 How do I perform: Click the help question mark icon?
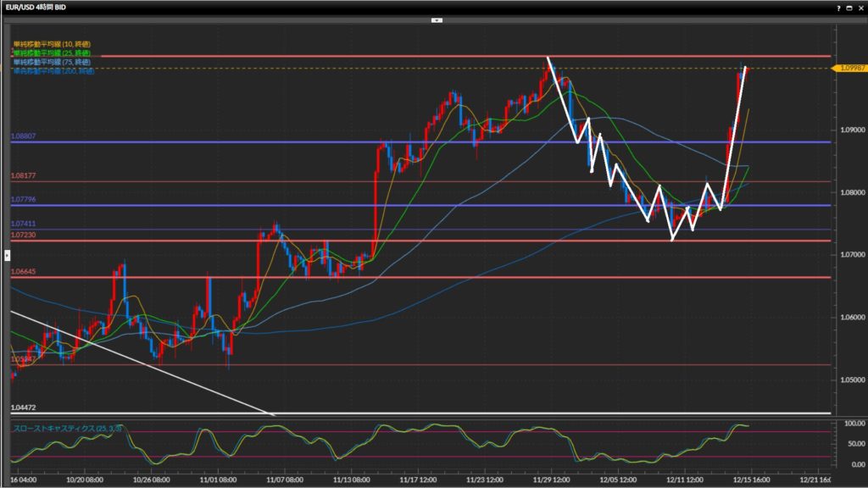(838, 7)
